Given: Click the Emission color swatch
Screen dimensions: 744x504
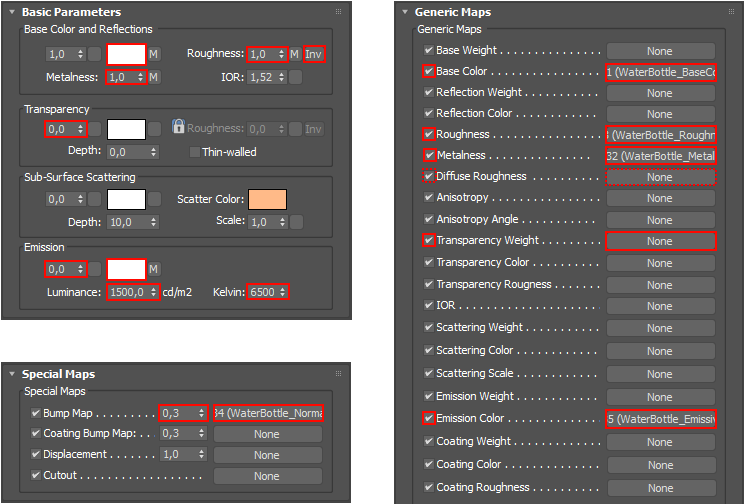Looking at the screenshot, I should pos(126,270).
